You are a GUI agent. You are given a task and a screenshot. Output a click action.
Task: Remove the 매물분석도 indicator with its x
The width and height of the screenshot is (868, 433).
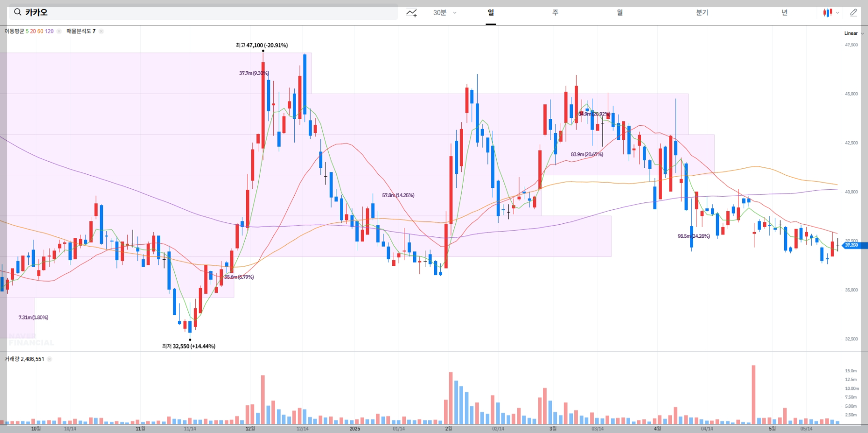pyautogui.click(x=101, y=31)
